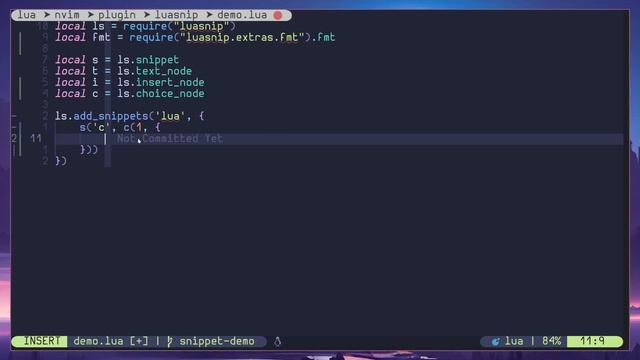640x360 pixels.
Task: Click the INSERT mode indicator
Action: pyautogui.click(x=40, y=341)
